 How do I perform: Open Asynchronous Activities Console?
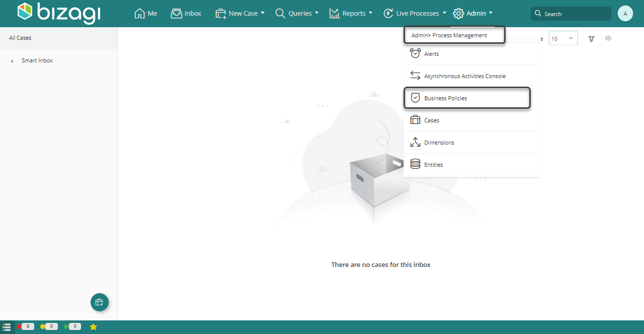(x=472, y=76)
